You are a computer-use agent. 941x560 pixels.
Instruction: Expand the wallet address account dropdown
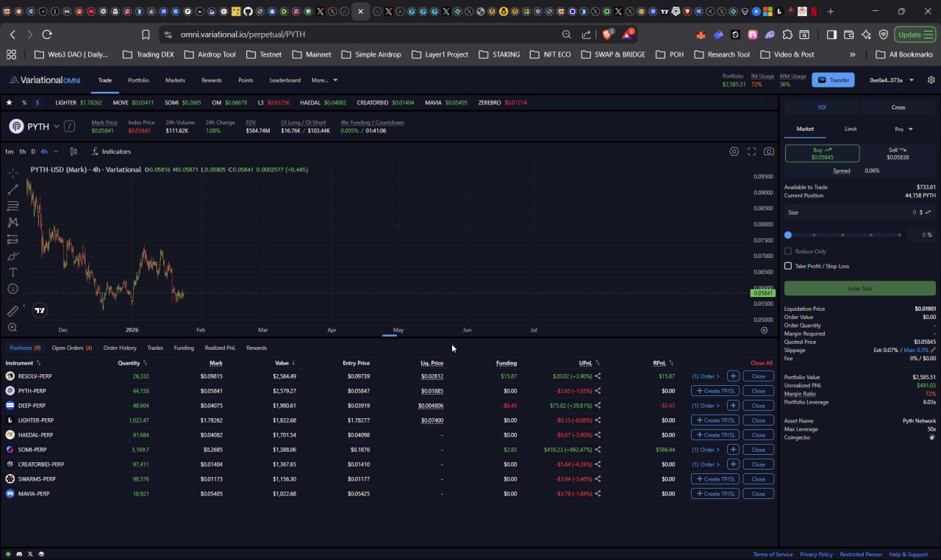pyautogui.click(x=892, y=80)
